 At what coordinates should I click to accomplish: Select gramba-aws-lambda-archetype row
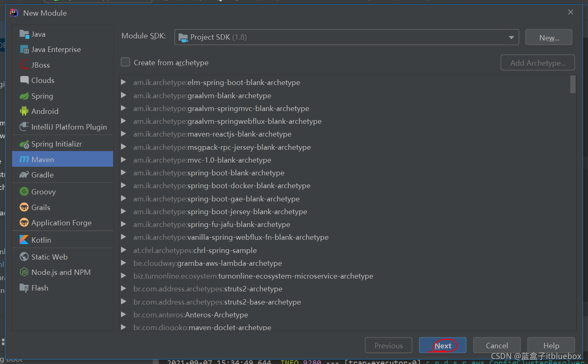pyautogui.click(x=344, y=263)
